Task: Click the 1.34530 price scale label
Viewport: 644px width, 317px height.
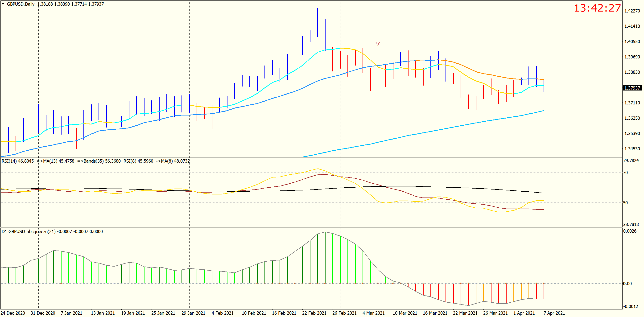Action: tap(632, 149)
